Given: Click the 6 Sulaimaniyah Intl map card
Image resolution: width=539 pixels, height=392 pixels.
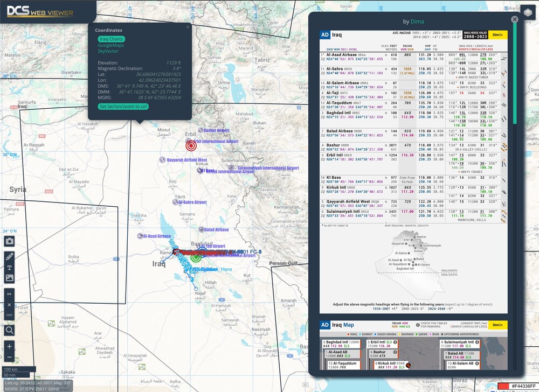Looking at the screenshot, I should [460, 344].
